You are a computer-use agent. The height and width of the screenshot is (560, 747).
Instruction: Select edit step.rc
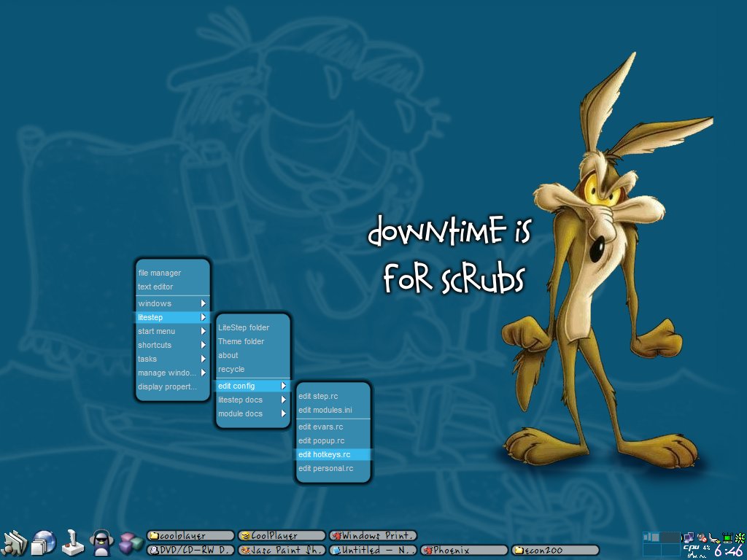tap(333, 396)
